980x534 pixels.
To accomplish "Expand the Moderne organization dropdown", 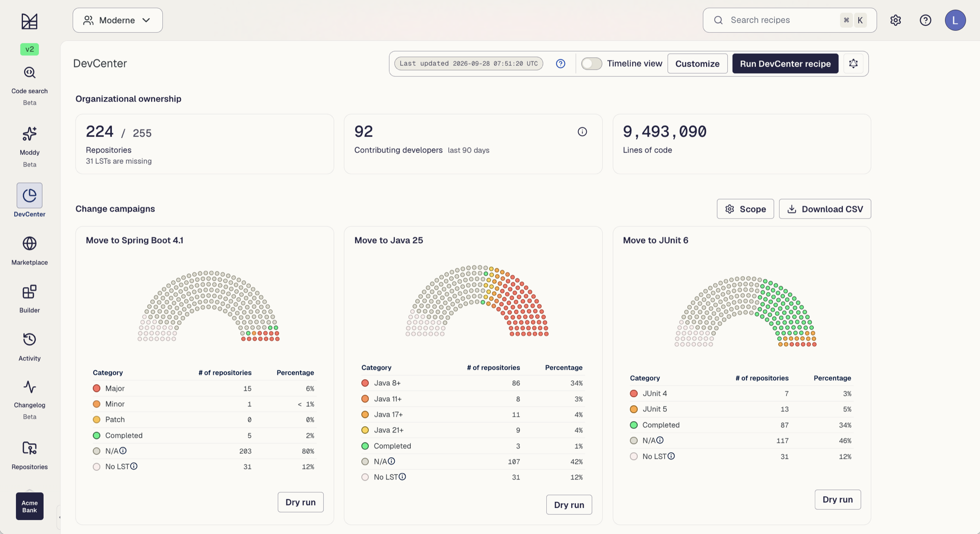I will pyautogui.click(x=118, y=20).
